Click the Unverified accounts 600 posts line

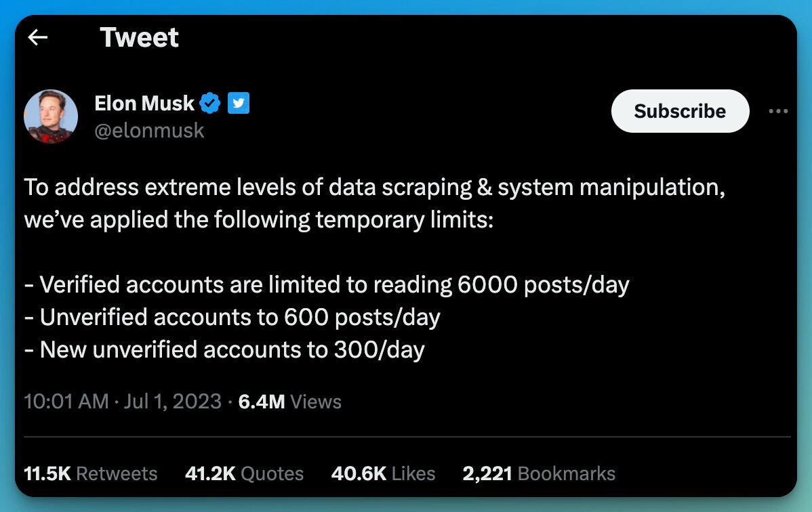[x=232, y=318]
